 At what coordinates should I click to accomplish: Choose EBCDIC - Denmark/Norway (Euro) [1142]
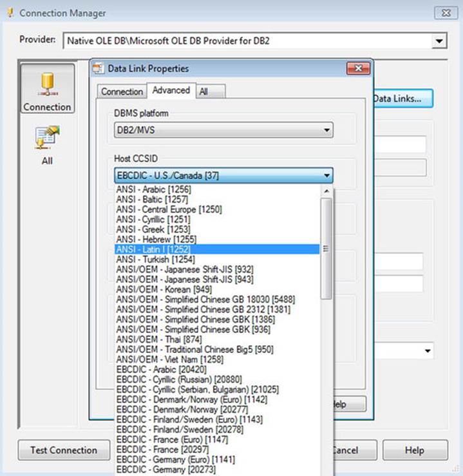(x=217, y=399)
